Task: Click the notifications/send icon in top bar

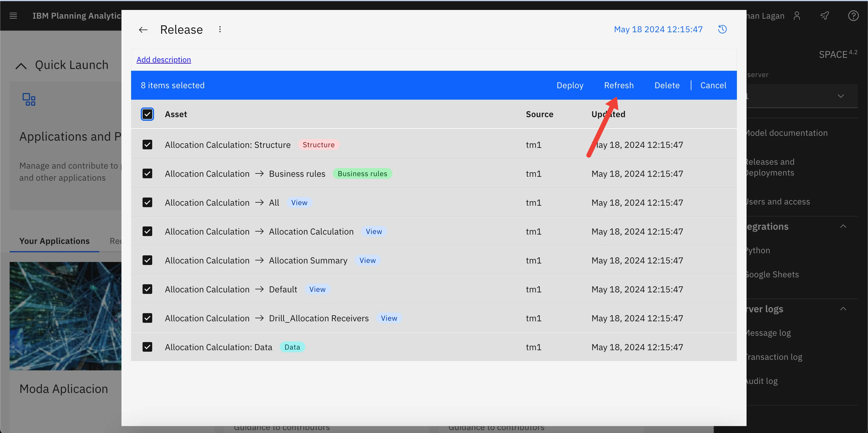Action: [825, 15]
